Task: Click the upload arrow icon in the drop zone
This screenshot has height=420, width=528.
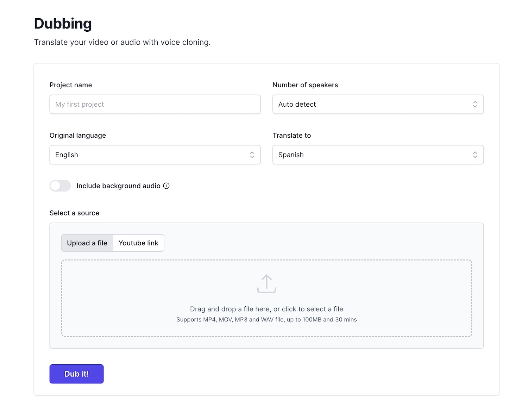Action: click(266, 283)
